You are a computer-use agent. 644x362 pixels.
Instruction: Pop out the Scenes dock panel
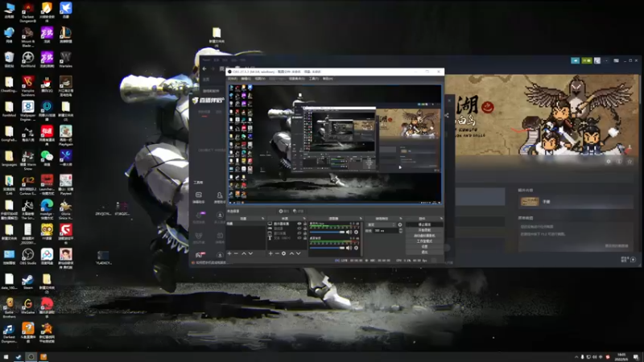pos(263,218)
